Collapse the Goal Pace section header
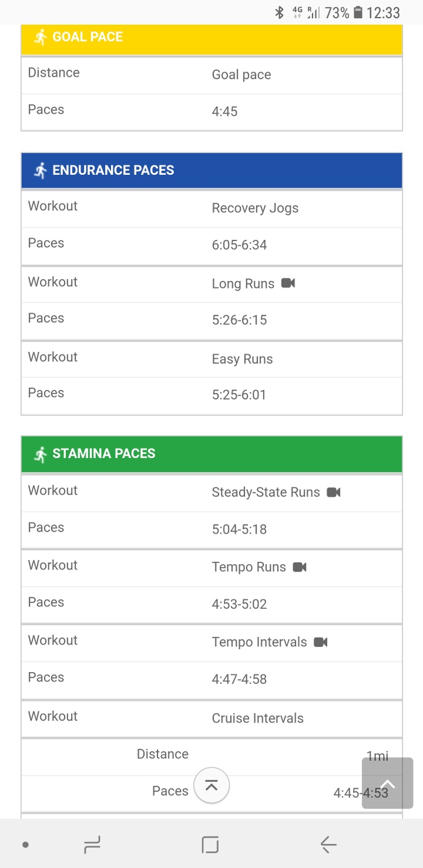Image resolution: width=423 pixels, height=868 pixels. 211,37
